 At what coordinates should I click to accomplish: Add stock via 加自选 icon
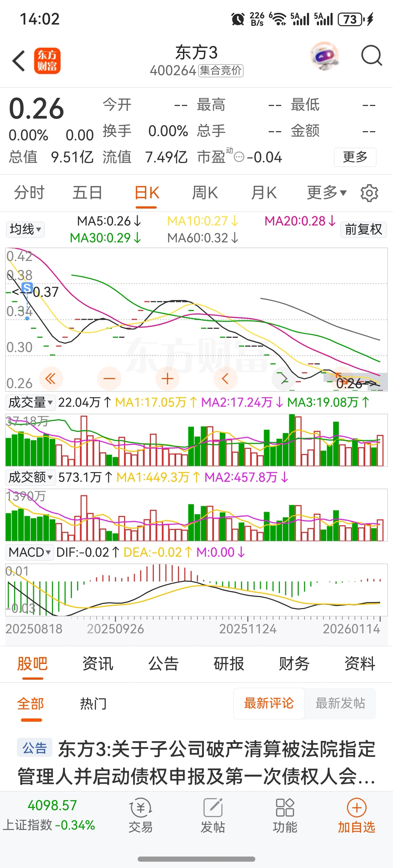356,815
